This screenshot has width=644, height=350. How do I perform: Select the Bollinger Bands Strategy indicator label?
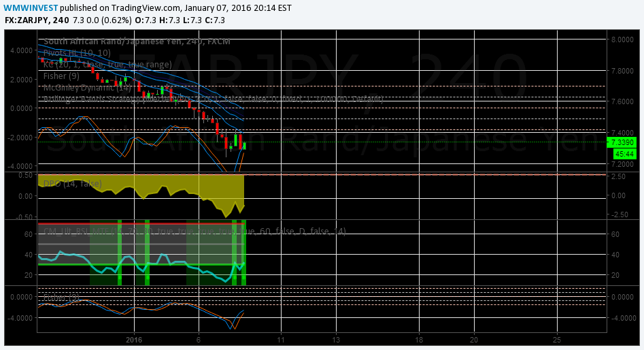coord(213,99)
